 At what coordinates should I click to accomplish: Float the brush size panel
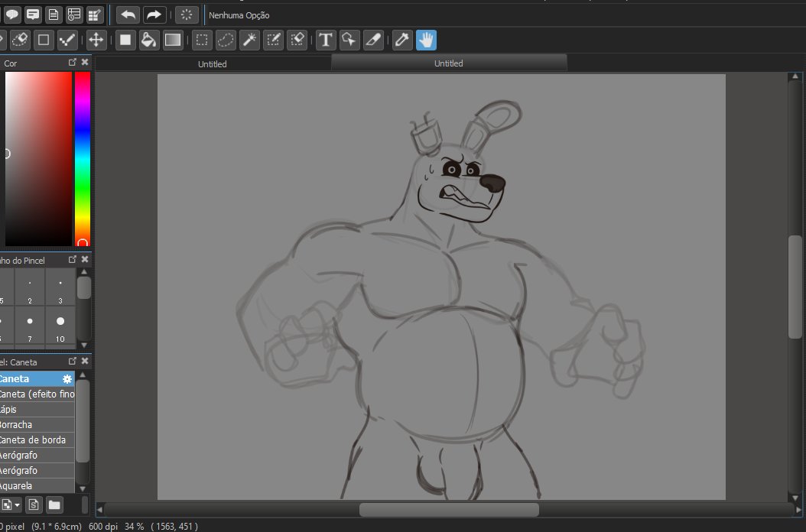click(73, 260)
